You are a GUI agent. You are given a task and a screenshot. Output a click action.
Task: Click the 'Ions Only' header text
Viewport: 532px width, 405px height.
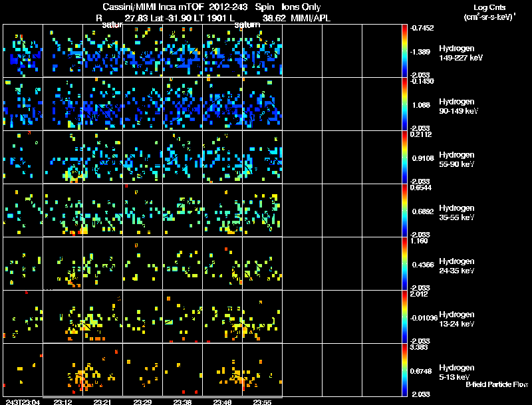(x=301, y=7)
